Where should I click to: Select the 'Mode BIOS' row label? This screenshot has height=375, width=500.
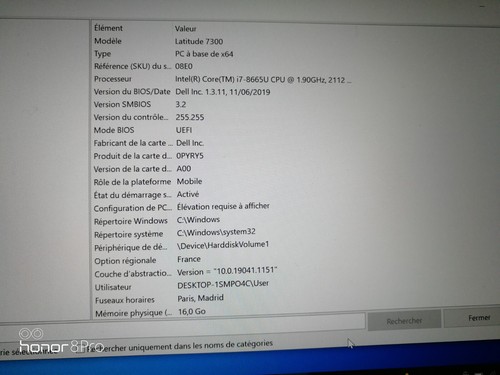click(x=114, y=130)
